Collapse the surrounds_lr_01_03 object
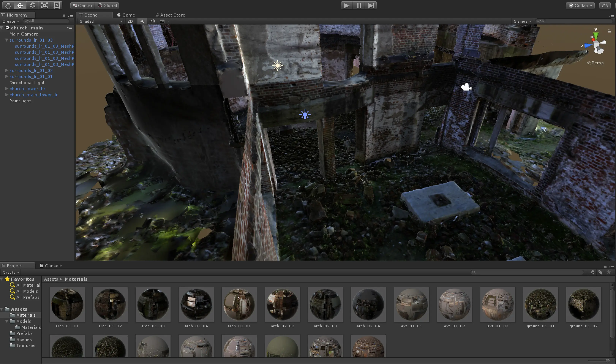The image size is (616, 364). click(7, 40)
